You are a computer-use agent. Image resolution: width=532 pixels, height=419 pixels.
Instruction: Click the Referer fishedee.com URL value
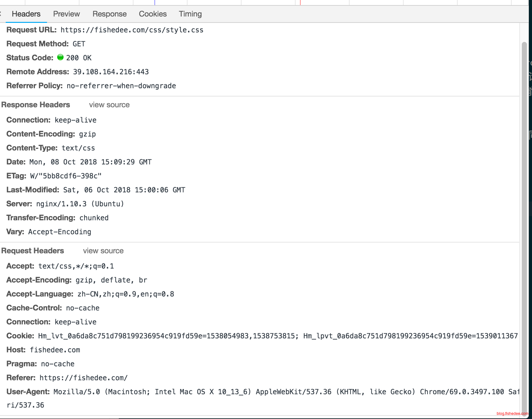coord(83,378)
